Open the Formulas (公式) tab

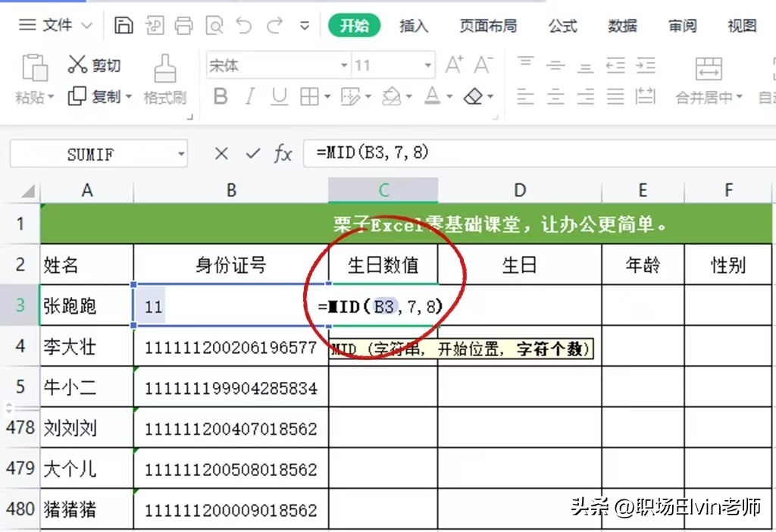pyautogui.click(x=563, y=26)
